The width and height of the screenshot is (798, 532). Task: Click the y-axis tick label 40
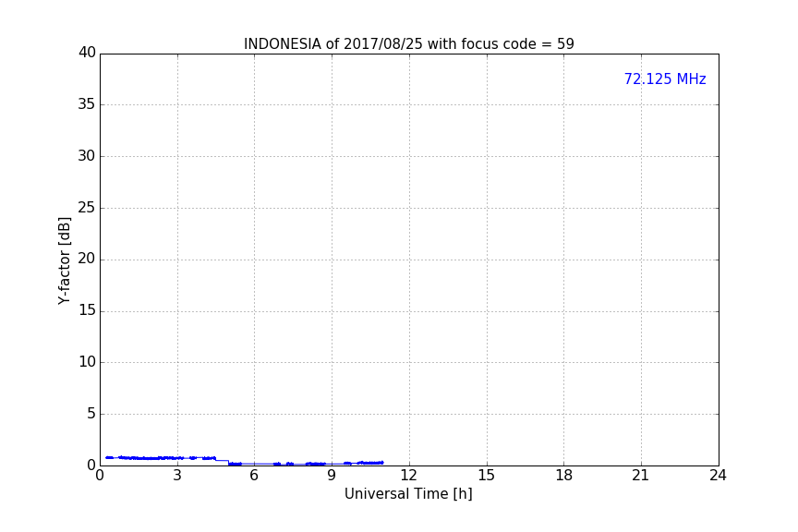pos(87,53)
